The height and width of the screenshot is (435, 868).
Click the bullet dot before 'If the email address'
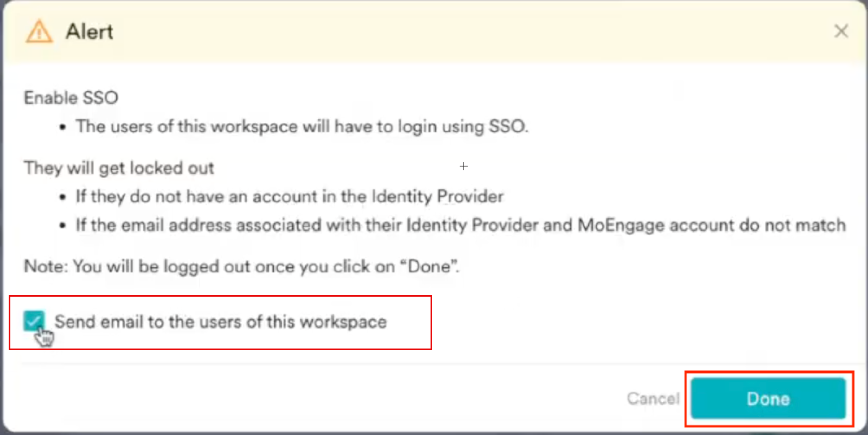tap(63, 226)
